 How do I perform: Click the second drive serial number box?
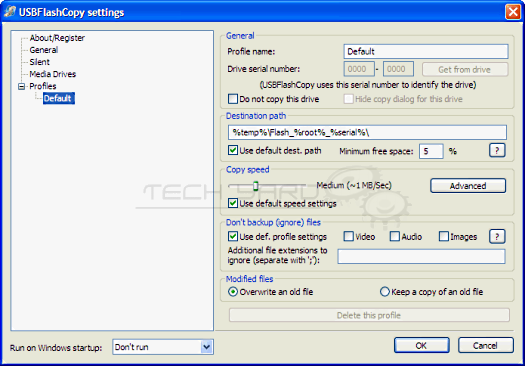coord(398,69)
